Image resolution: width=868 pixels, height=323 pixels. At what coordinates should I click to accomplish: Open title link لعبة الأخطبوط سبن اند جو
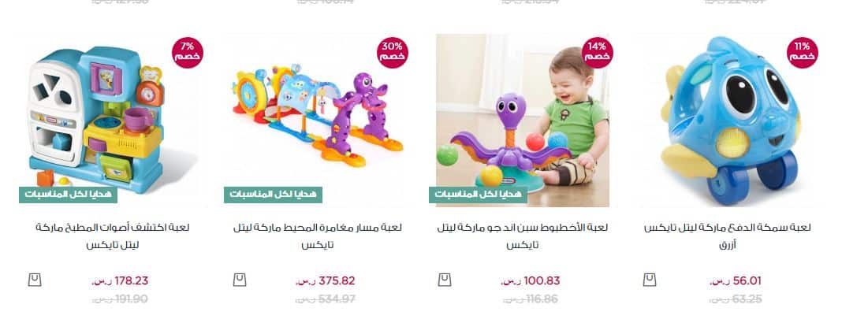[523, 236]
